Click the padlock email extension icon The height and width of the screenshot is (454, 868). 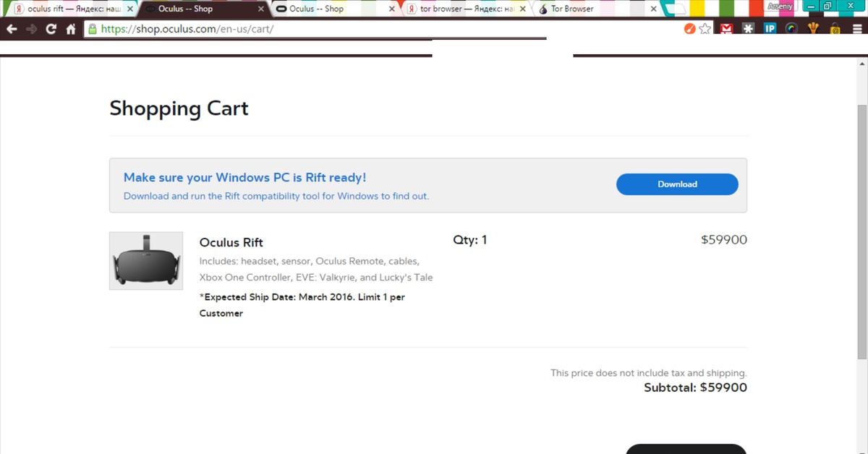click(x=835, y=29)
